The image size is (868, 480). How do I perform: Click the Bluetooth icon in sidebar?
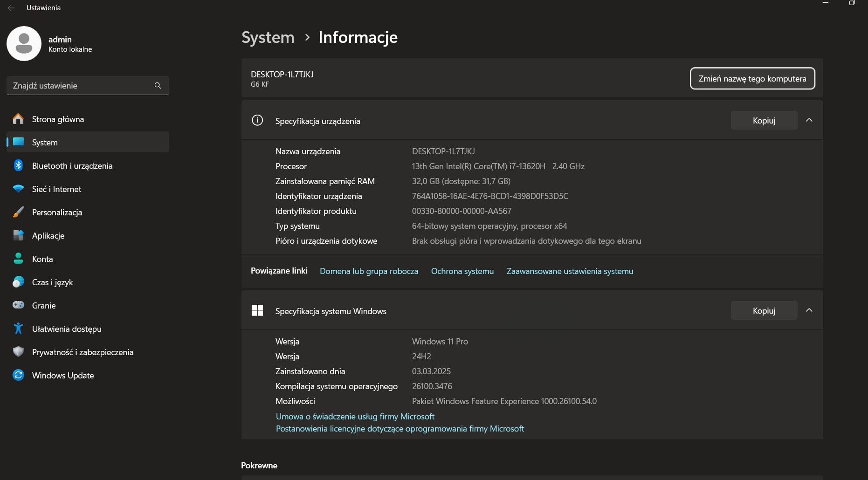[x=18, y=165]
